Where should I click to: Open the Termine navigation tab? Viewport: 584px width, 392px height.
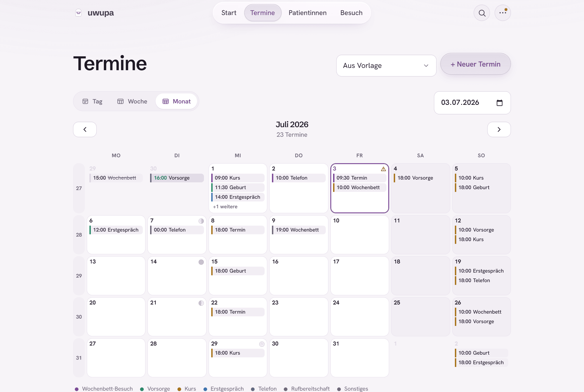click(x=263, y=13)
